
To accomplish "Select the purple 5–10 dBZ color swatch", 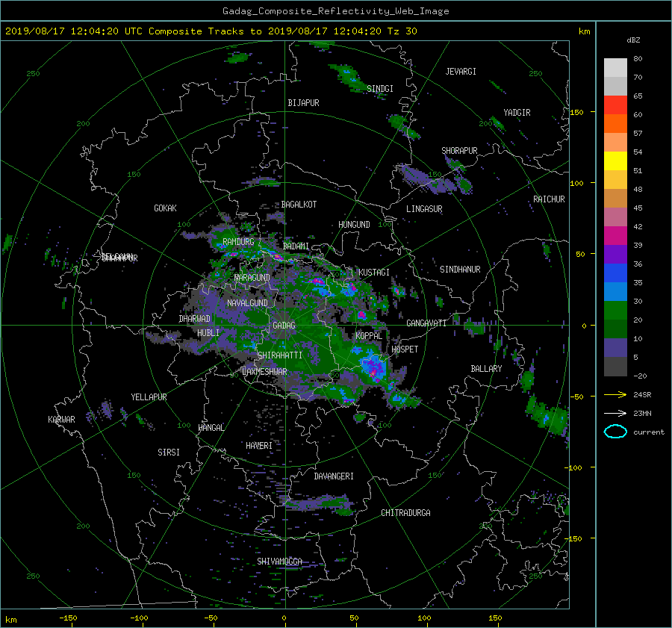I will [615, 347].
